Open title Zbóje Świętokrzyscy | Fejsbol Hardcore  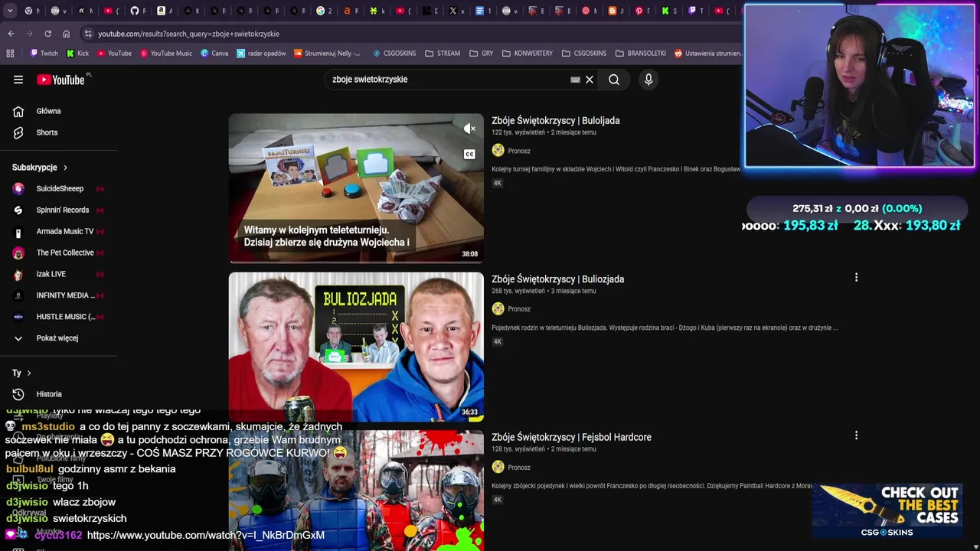571,437
